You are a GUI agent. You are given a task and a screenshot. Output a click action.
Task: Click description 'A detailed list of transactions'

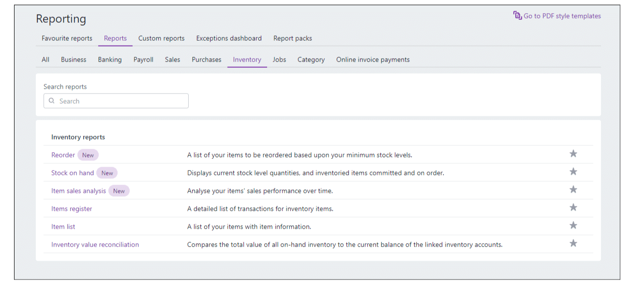click(260, 209)
